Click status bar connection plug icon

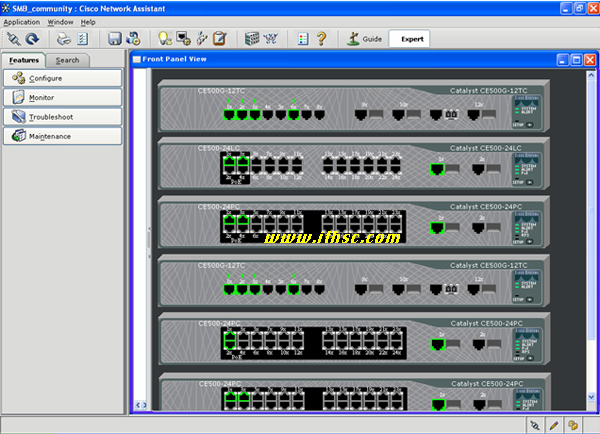click(535, 425)
